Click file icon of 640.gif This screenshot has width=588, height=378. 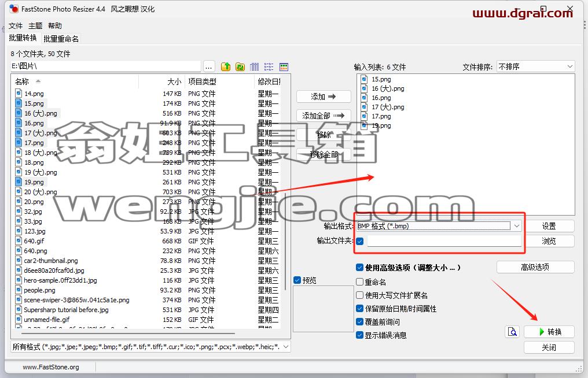19,240
